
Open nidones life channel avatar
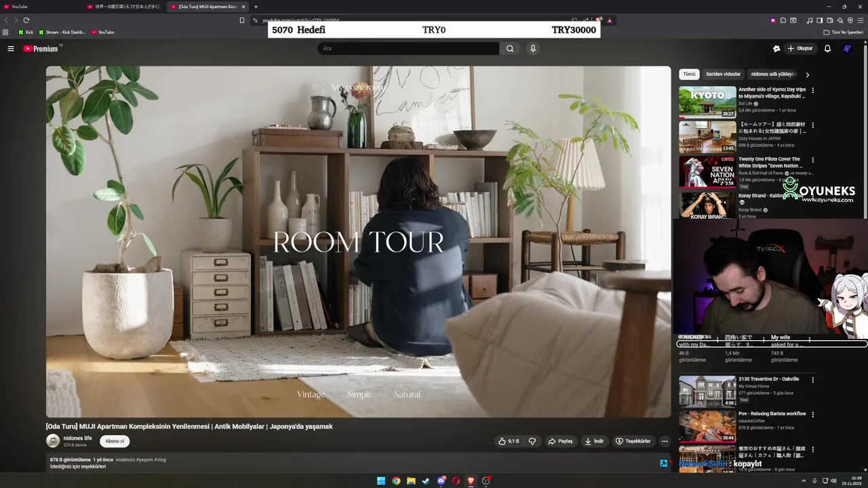coord(53,441)
